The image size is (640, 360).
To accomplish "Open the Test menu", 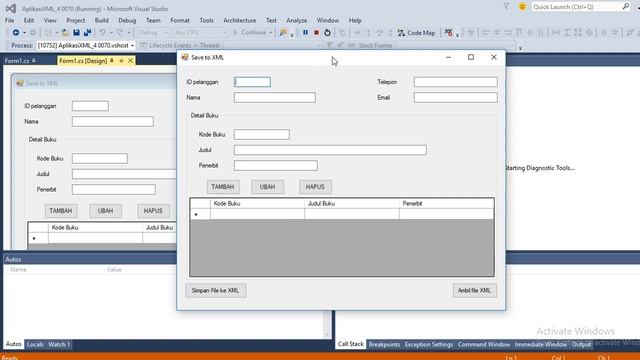I will click(271, 20).
